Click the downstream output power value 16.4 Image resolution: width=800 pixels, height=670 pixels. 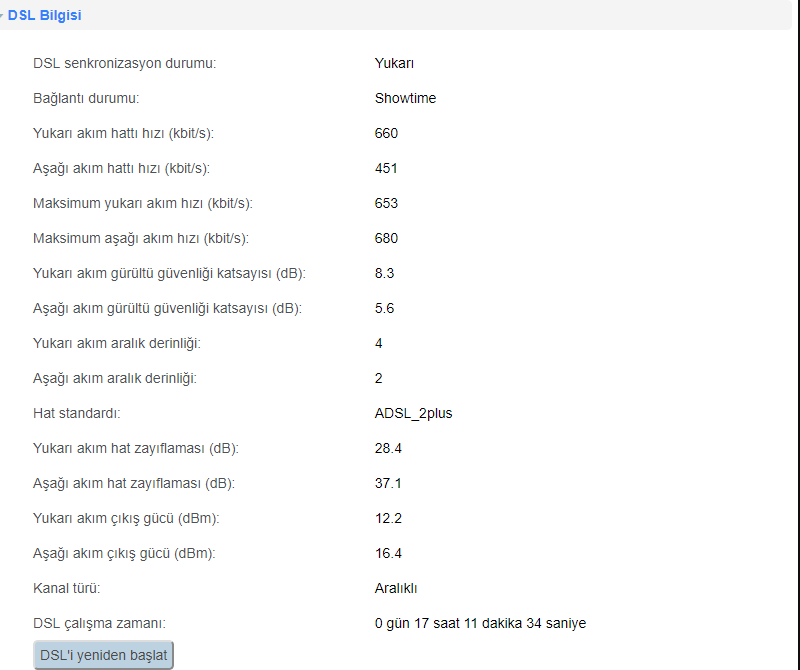pyautogui.click(x=388, y=553)
